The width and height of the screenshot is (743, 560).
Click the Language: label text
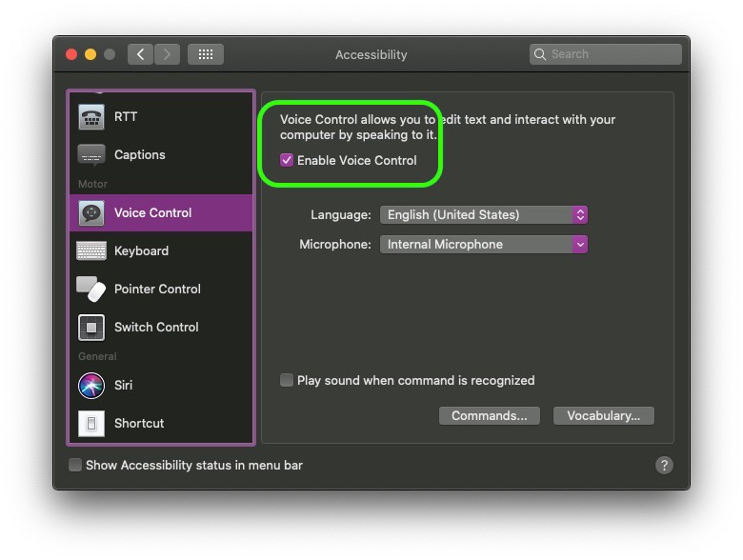pos(341,215)
